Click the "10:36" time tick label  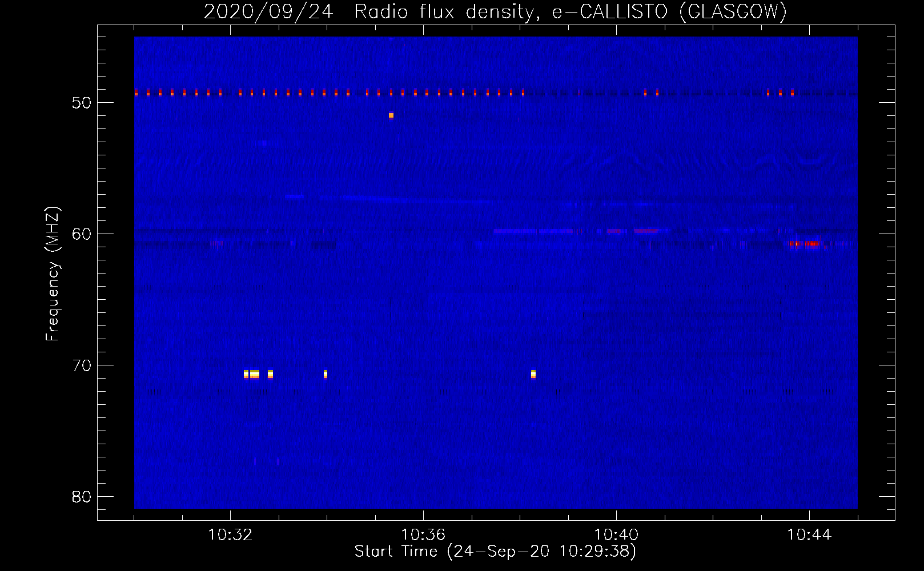pyautogui.click(x=423, y=535)
